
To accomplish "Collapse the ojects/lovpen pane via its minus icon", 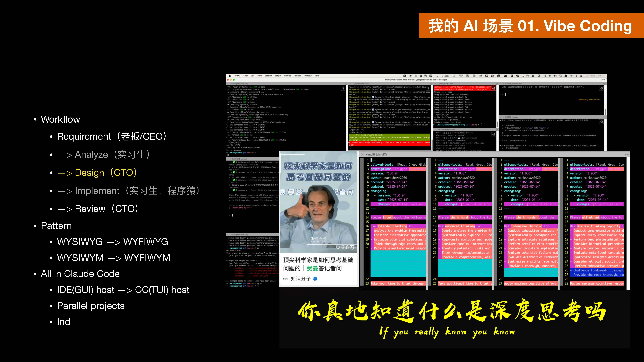I will [431, 84].
